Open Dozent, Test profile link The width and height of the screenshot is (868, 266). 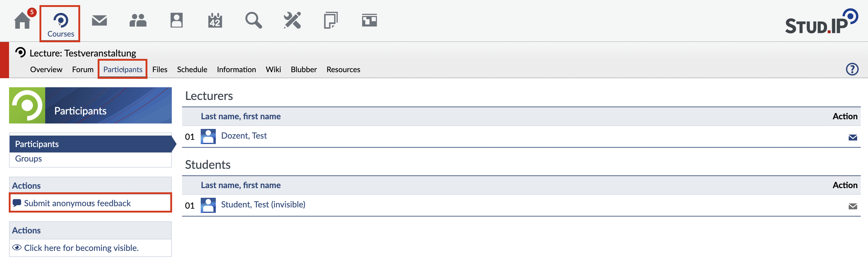(244, 136)
